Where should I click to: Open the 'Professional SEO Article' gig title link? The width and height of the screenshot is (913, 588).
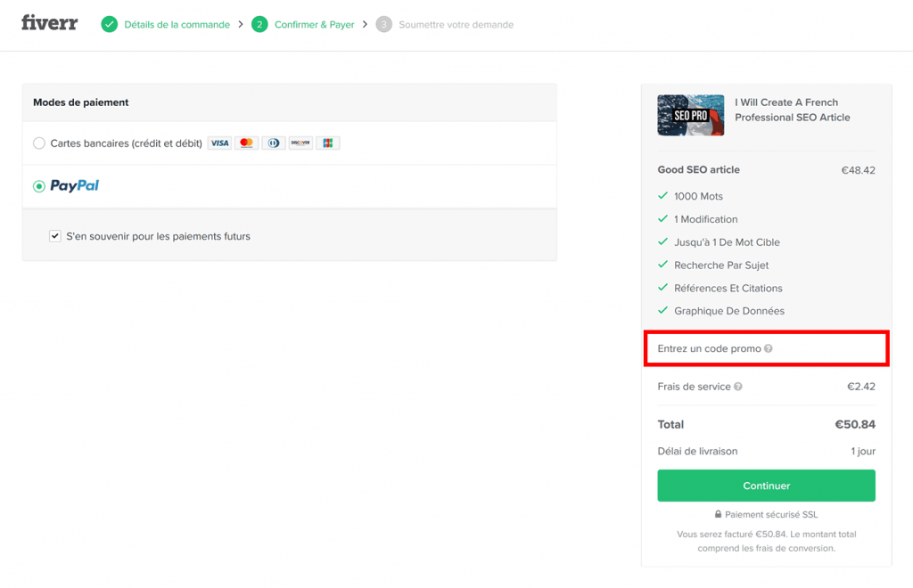(x=792, y=110)
